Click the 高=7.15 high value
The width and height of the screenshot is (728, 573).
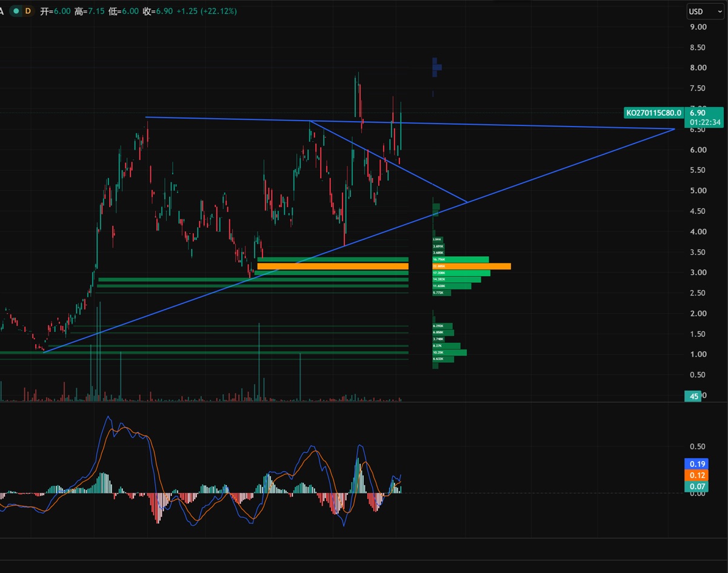[x=88, y=12]
